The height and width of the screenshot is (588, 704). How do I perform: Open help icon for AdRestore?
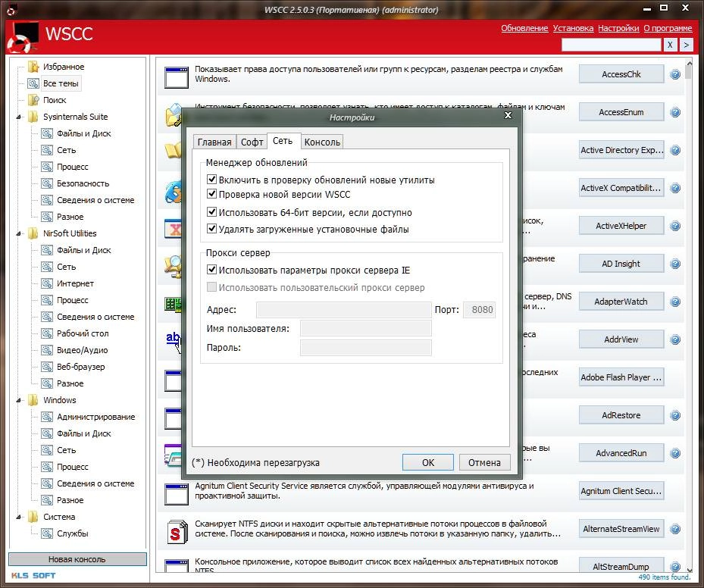click(674, 415)
